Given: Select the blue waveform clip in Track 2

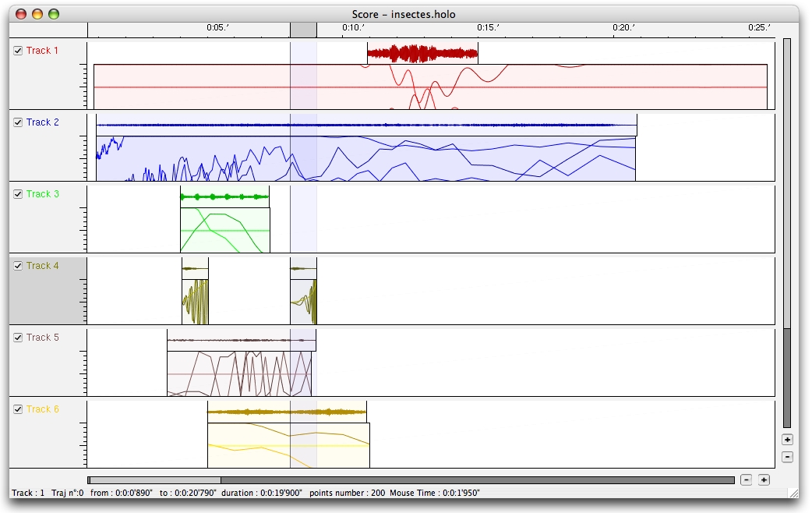Looking at the screenshot, I should pos(366,125).
